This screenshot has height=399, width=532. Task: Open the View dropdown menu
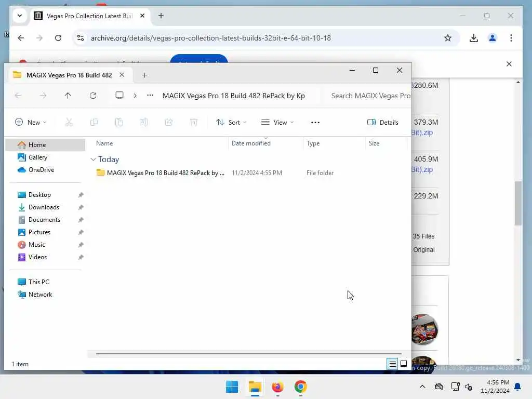pos(277,122)
